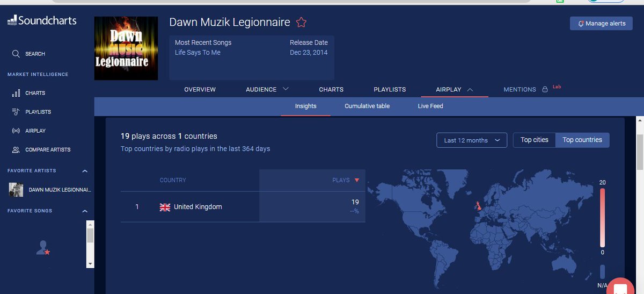Screen dimensions: 644x294
Task: Go to the Playlists tab
Action: tap(390, 89)
